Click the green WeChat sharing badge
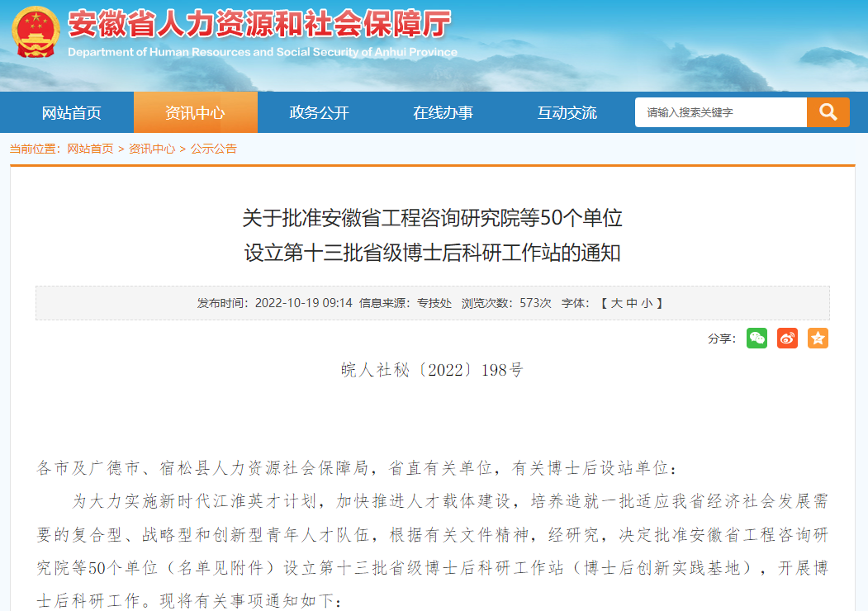 (757, 338)
